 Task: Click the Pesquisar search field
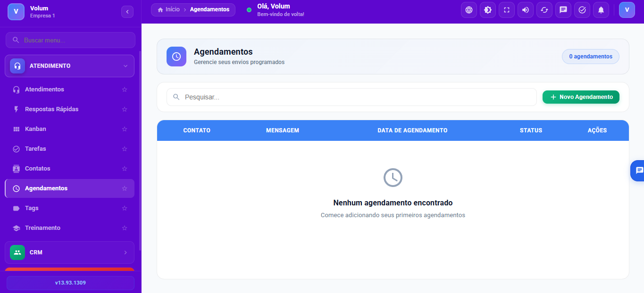coord(351,97)
